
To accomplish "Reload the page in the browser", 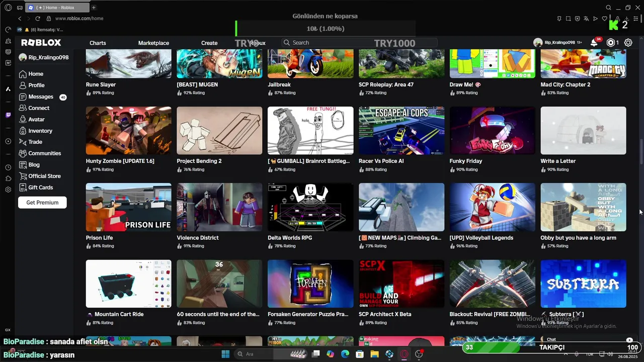I will 38,19.
